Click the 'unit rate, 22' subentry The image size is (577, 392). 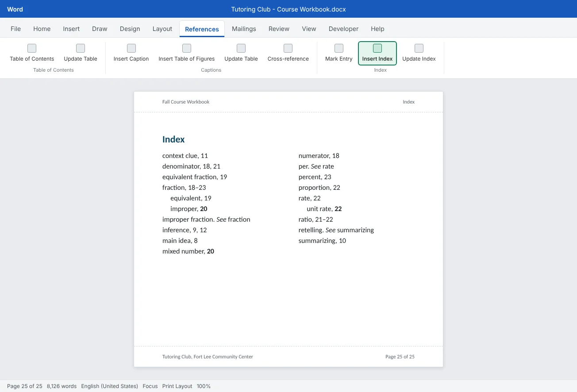pos(324,209)
